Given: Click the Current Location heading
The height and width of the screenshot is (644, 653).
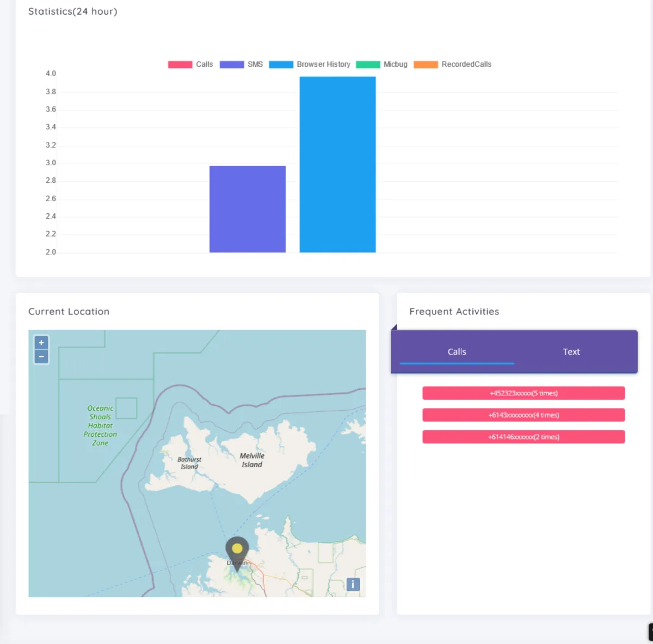Looking at the screenshot, I should click(69, 312).
